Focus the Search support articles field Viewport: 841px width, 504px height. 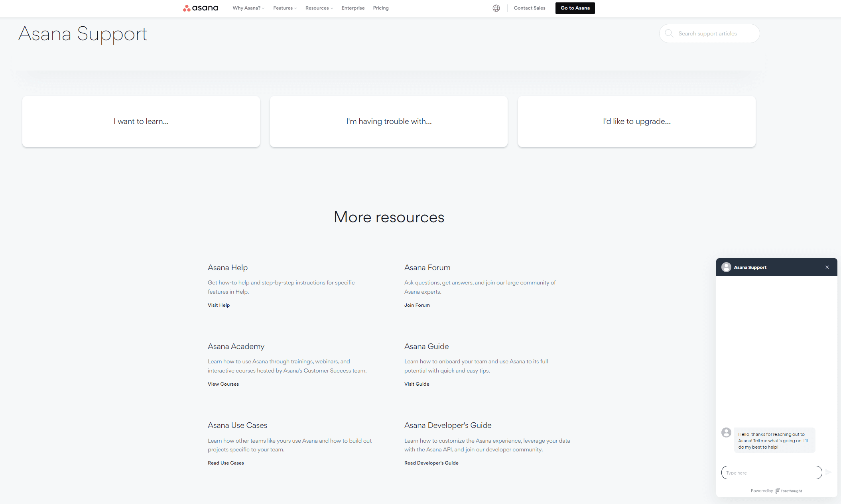tap(709, 33)
